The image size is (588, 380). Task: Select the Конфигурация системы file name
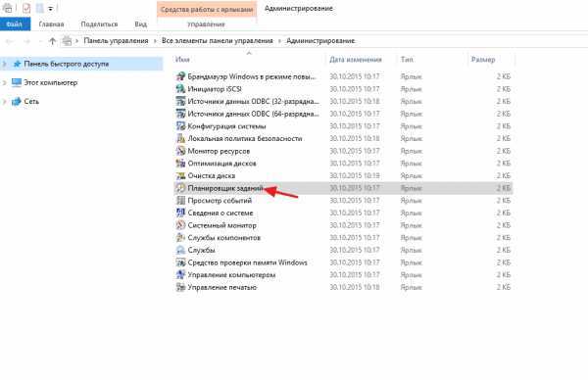tap(226, 126)
